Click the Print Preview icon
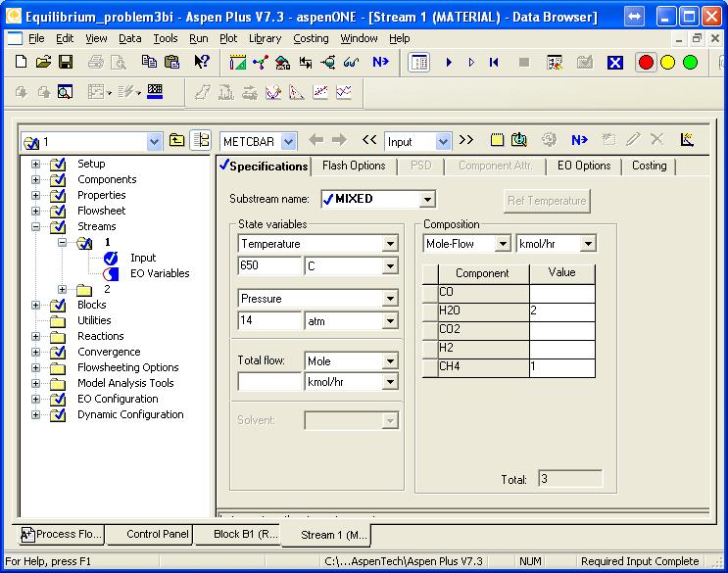Viewport: 728px width, 573px height. tap(118, 62)
